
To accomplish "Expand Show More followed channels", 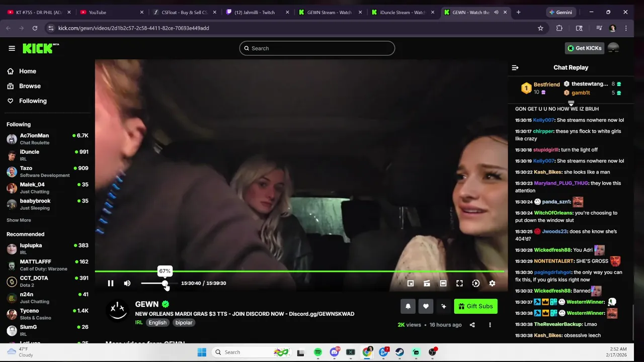I will tap(19, 220).
